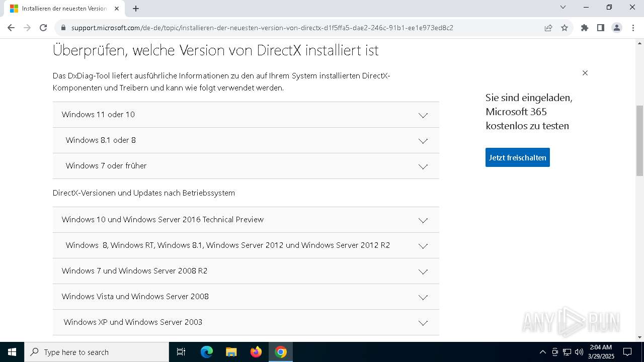Click the Jetzt freischalten button

[517, 157]
